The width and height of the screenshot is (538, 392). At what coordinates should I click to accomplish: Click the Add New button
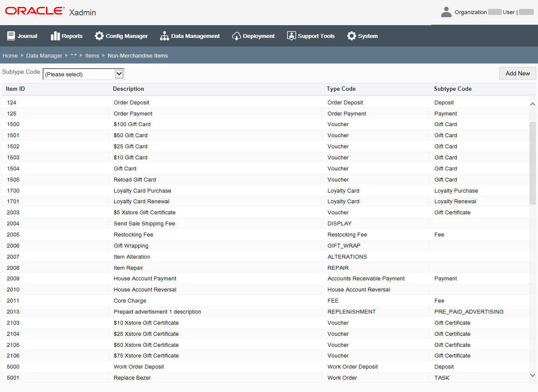[518, 73]
